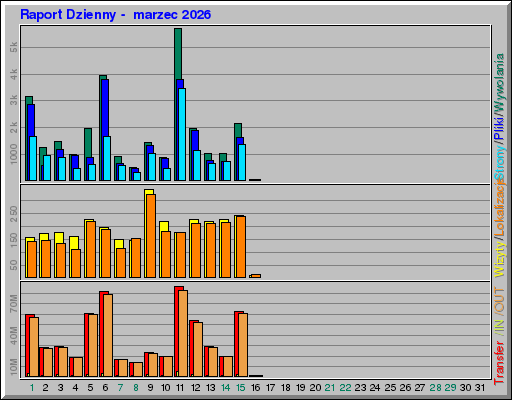Screen dimensions: 512x400
Task: Click the yellow "Wizyty" legend label
Action: [x=499, y=260]
